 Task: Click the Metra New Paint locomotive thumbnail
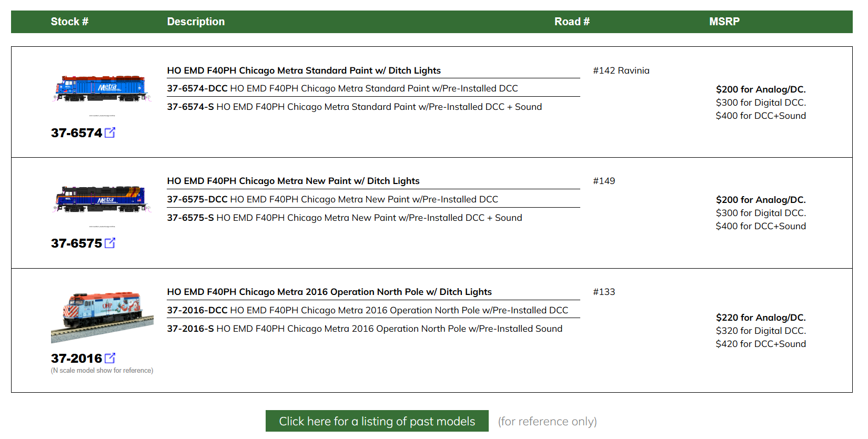[x=102, y=199]
